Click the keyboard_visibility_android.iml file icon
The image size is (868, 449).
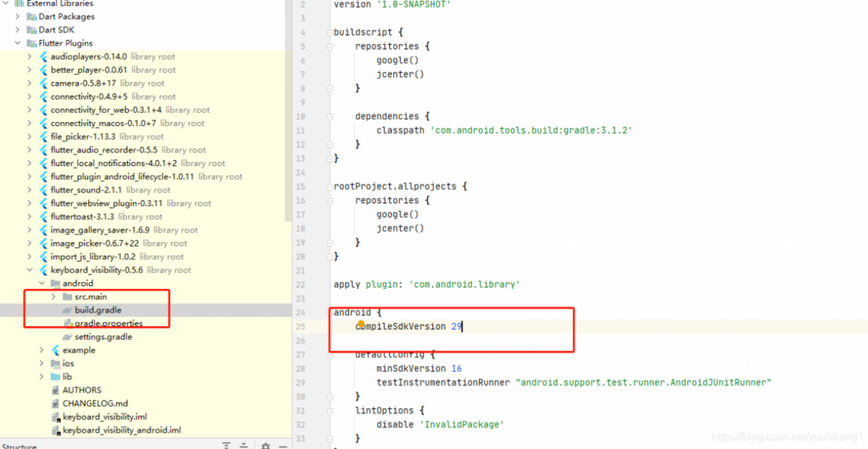(x=55, y=430)
